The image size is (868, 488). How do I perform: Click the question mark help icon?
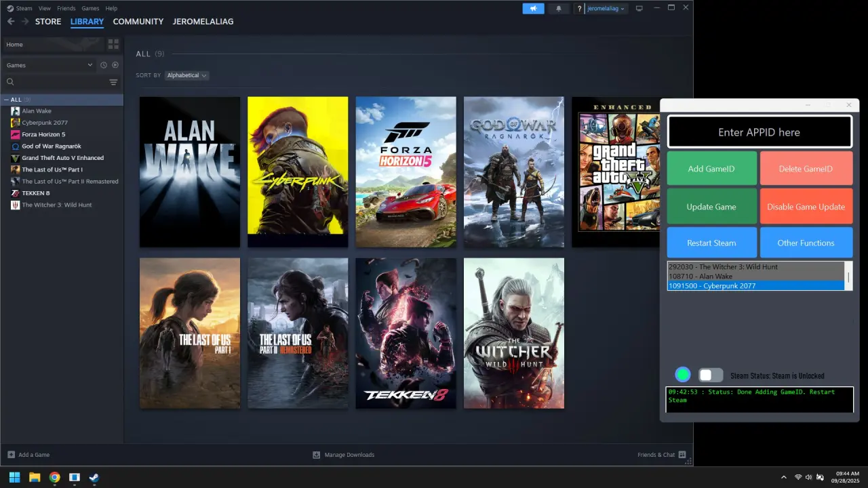579,9
